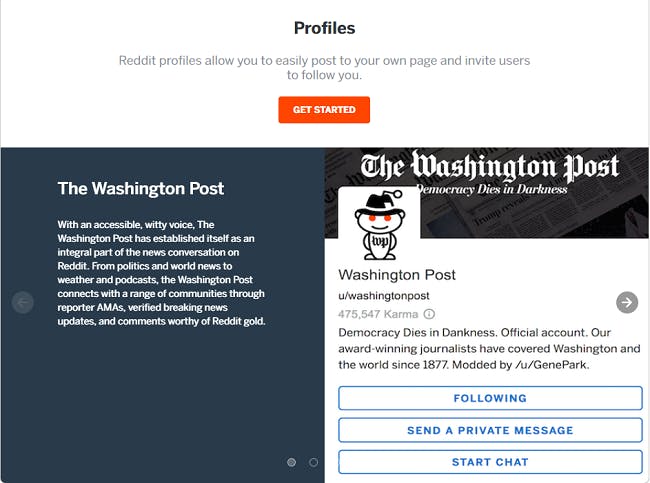This screenshot has height=483, width=650.
Task: Toggle the FOLLOWING button
Action: 490,398
